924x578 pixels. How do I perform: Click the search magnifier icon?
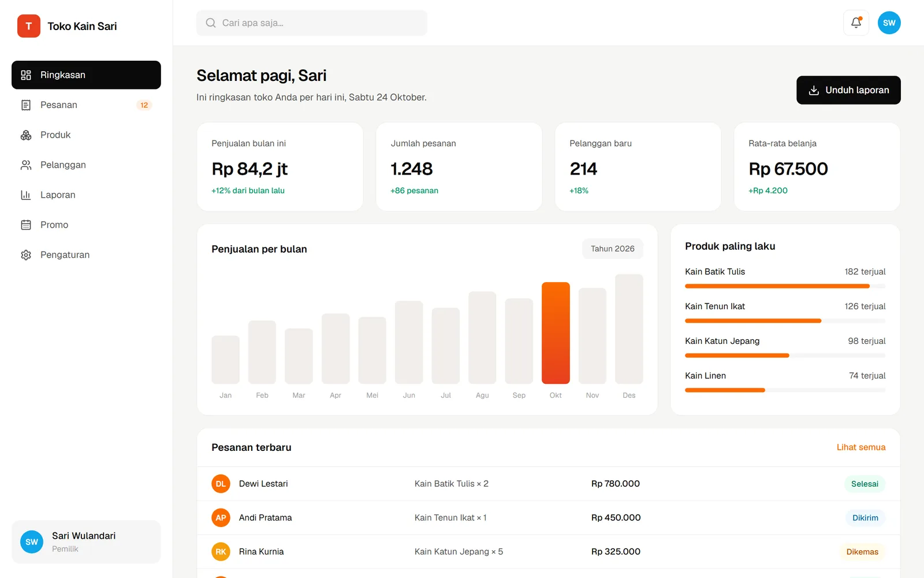[x=211, y=23]
